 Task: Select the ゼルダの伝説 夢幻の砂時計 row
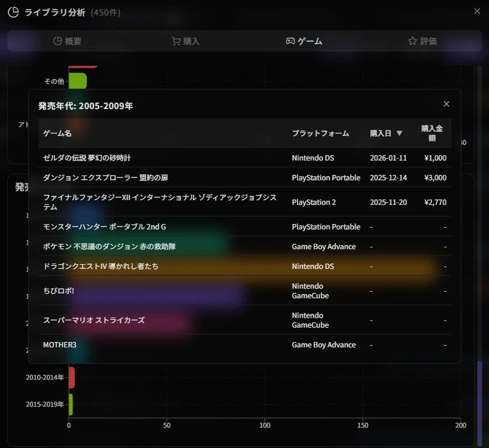239,158
